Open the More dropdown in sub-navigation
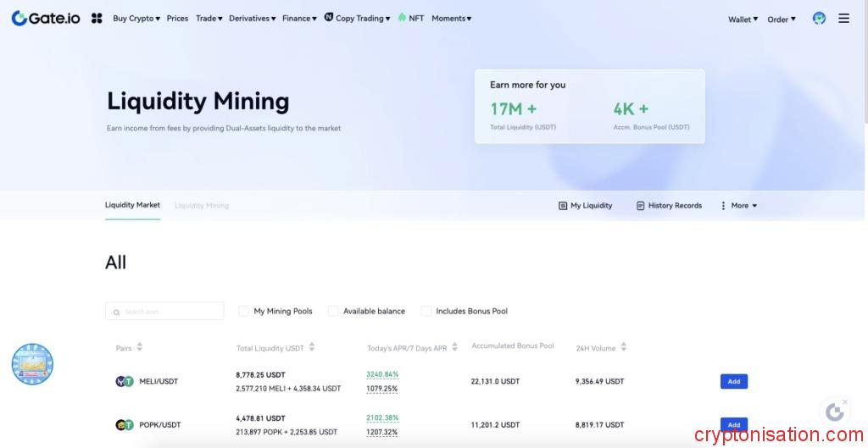The width and height of the screenshot is (868, 448). 744,206
